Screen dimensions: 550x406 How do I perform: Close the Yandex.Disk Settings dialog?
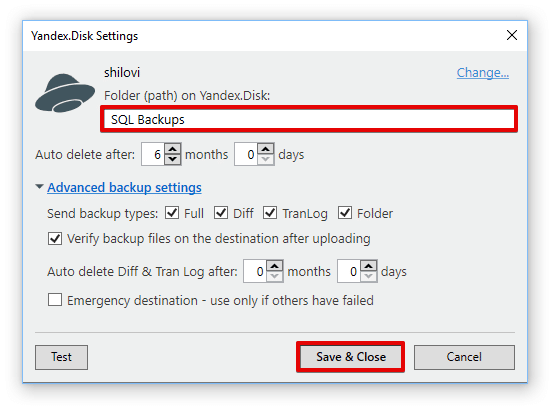click(x=512, y=35)
